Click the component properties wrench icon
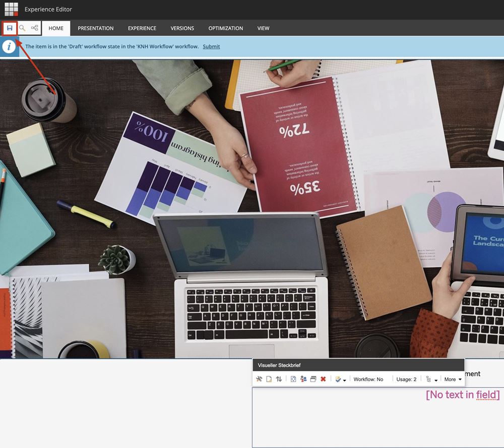Screen dimensions: 504x448 (x=259, y=379)
